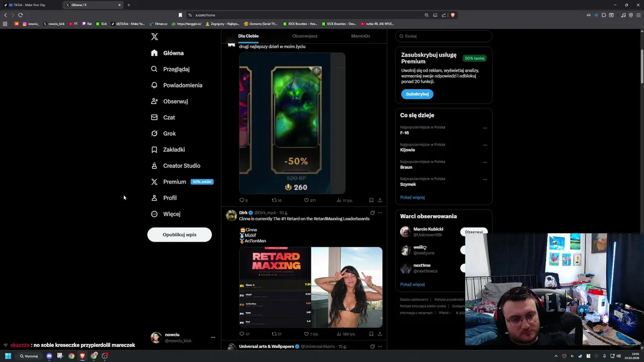
Task: Like Dirk's post
Action: pyautogui.click(x=311, y=334)
